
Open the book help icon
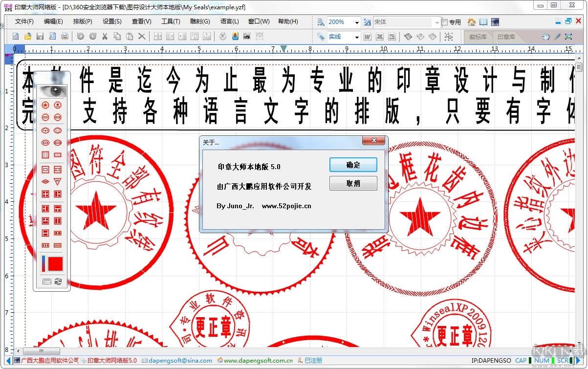click(483, 22)
